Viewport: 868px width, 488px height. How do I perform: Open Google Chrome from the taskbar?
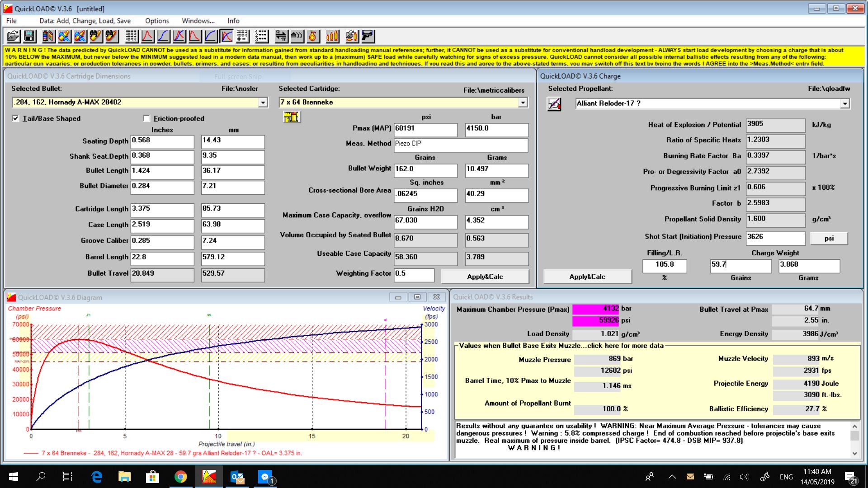coord(180,477)
